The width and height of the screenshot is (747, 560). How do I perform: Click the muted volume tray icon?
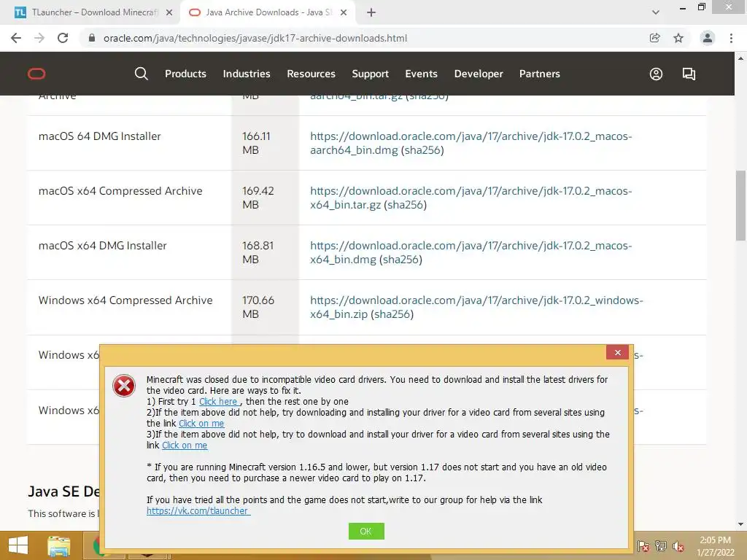click(678, 545)
